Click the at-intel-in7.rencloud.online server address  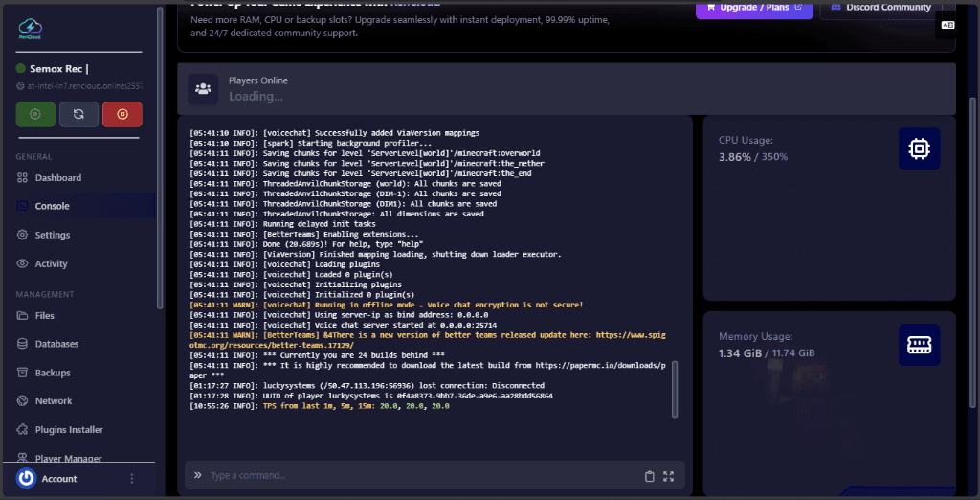[x=85, y=86]
